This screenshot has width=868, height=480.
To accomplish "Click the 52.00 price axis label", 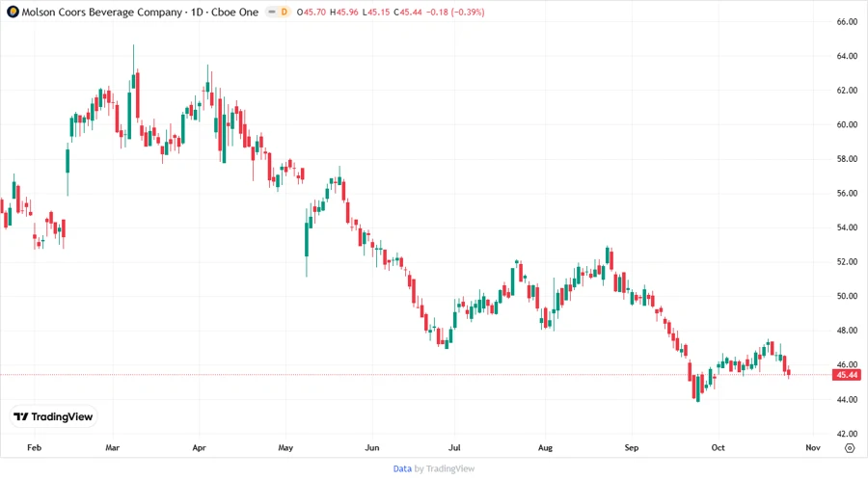I will point(847,261).
